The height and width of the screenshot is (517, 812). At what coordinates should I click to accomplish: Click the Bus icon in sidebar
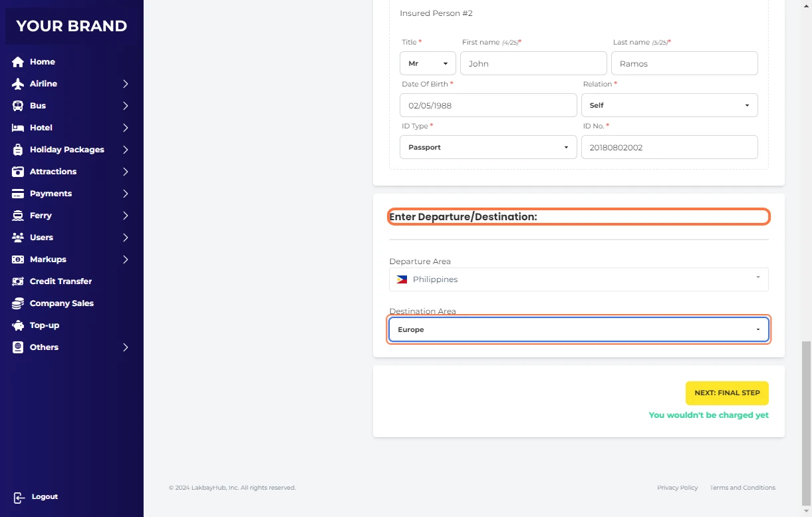[18, 106]
